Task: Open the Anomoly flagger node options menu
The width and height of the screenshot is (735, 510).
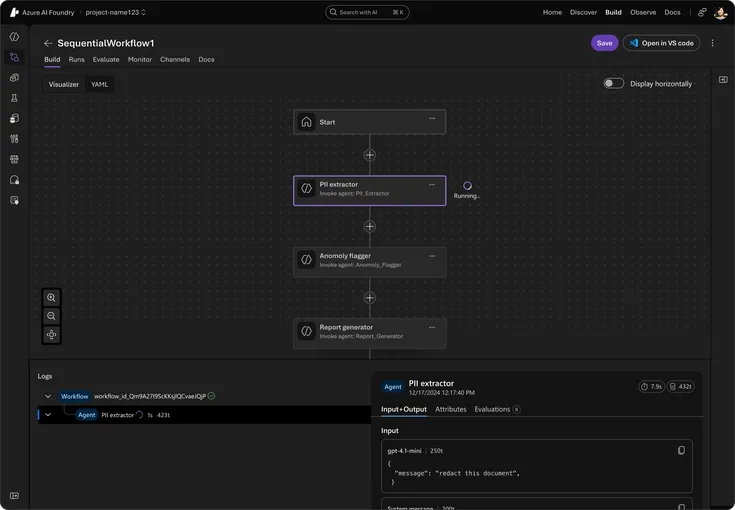Action: point(432,255)
